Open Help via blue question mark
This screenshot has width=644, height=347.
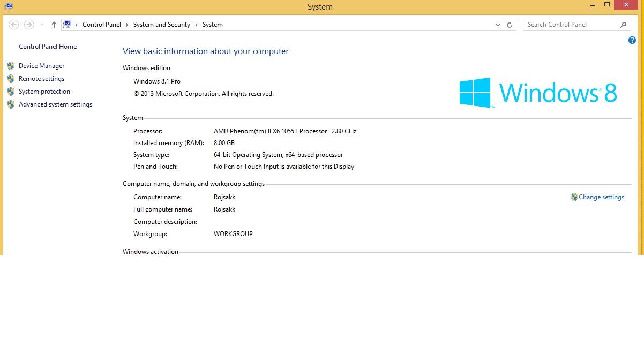pos(632,40)
